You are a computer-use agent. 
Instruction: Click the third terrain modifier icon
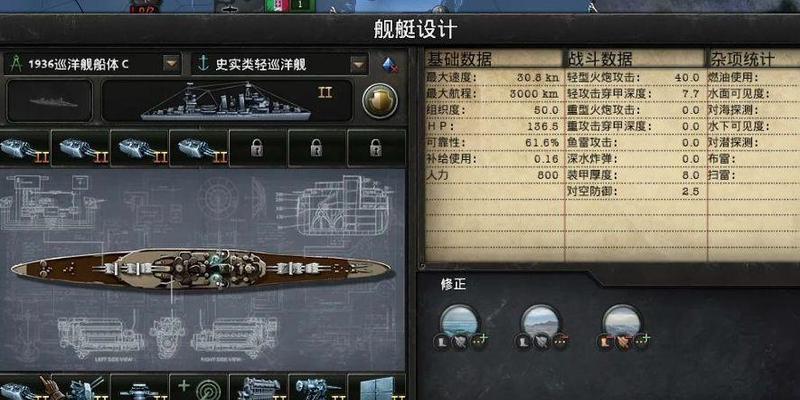(622, 323)
